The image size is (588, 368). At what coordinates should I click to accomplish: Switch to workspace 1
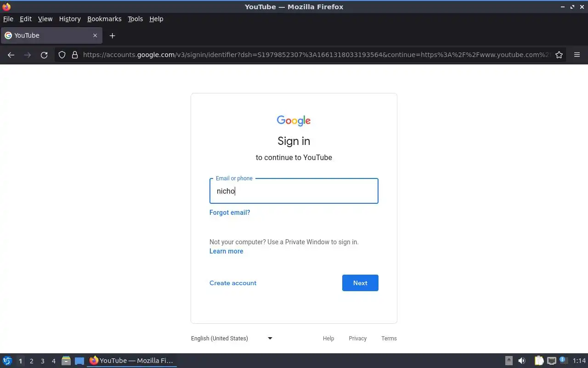[x=20, y=361]
